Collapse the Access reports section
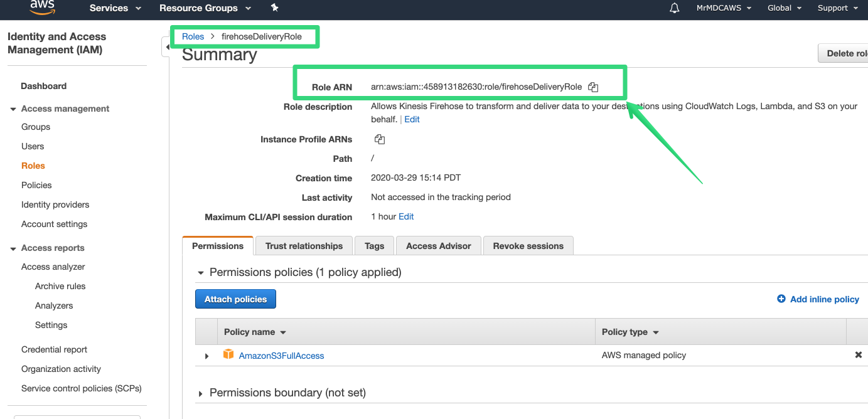Image resolution: width=868 pixels, height=419 pixels. 13,248
